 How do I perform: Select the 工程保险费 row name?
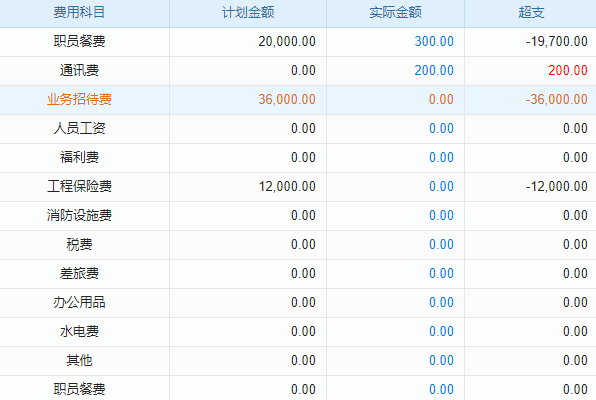[79, 186]
